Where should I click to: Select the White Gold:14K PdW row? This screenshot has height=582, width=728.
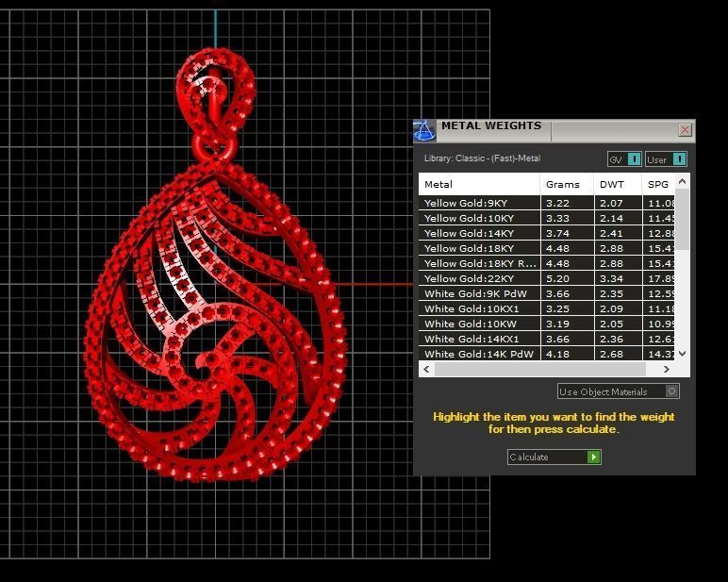[x=547, y=354]
